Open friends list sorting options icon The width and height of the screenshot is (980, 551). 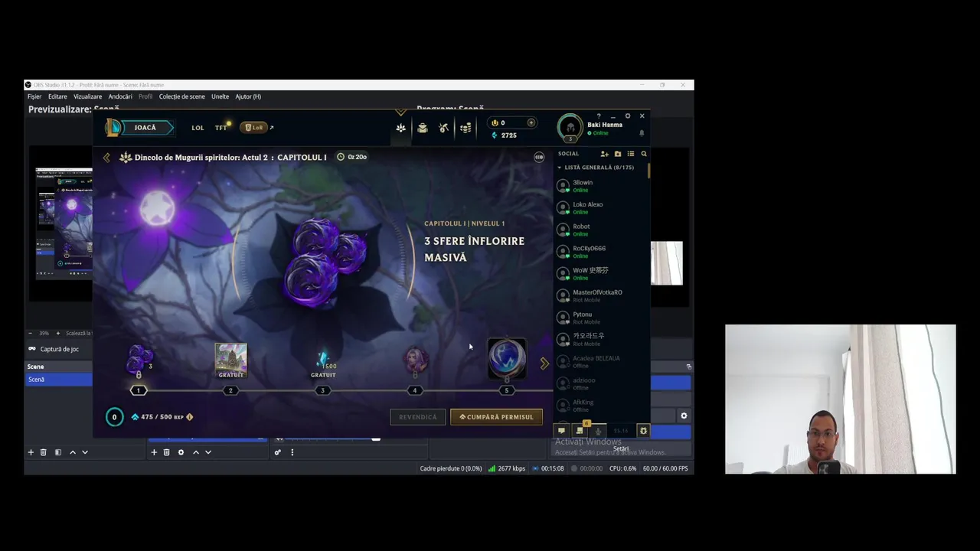pos(631,154)
